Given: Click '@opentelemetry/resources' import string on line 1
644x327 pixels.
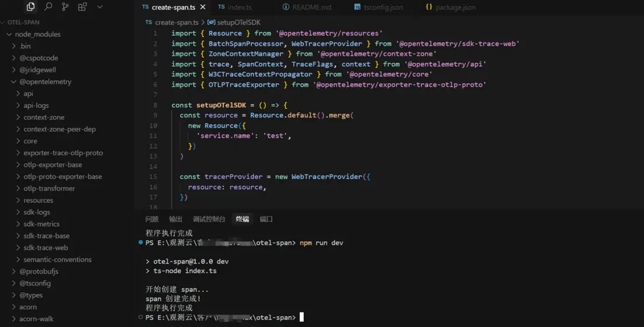Looking at the screenshot, I should point(329,33).
